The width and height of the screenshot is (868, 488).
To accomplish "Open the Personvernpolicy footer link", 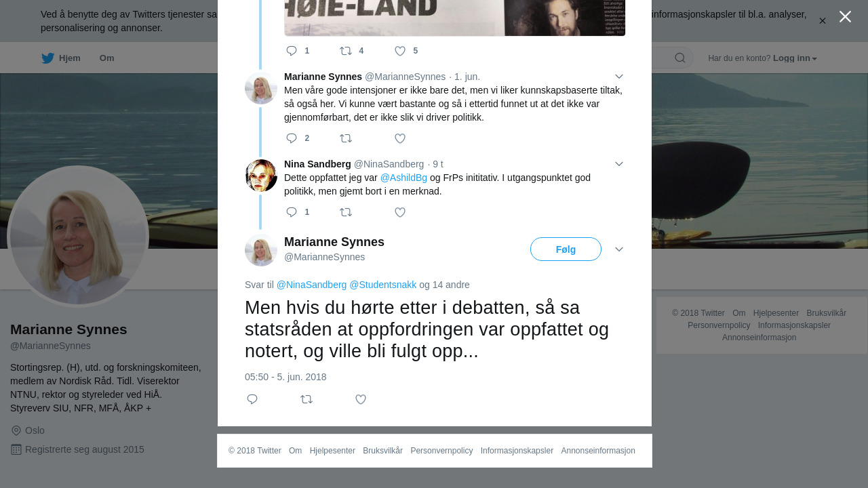I will click(441, 451).
